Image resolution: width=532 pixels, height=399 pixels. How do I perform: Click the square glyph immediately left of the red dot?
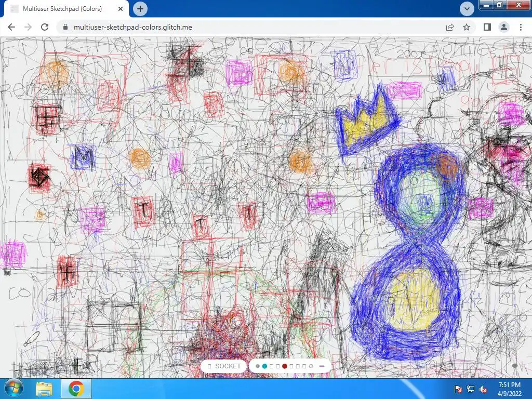coord(278,366)
